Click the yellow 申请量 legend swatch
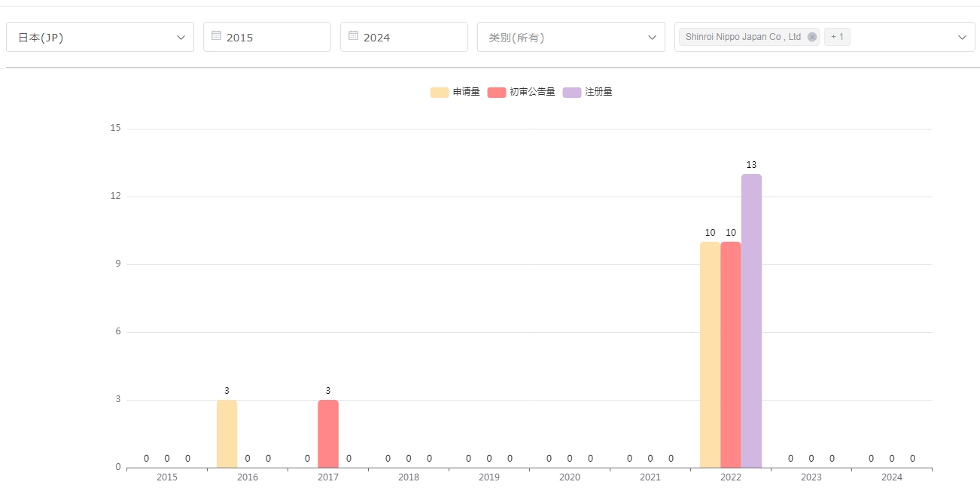 439,92
